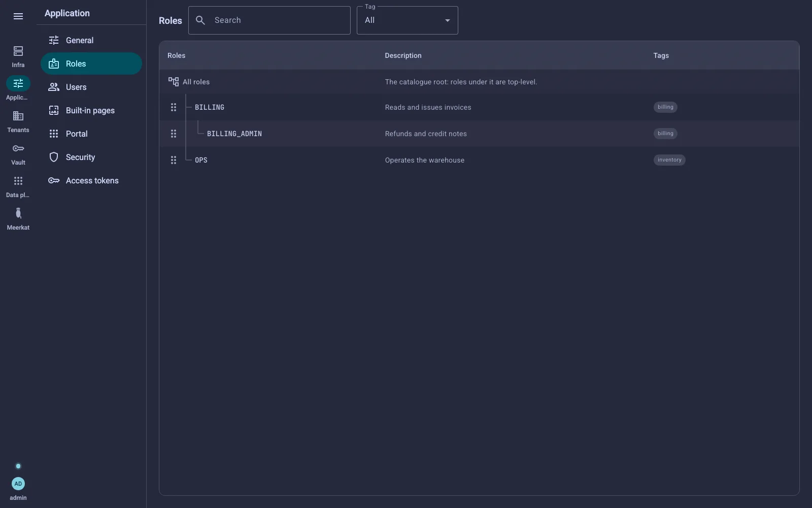This screenshot has width=812, height=508.
Task: Open the hamburger menu icon
Action: click(18, 16)
